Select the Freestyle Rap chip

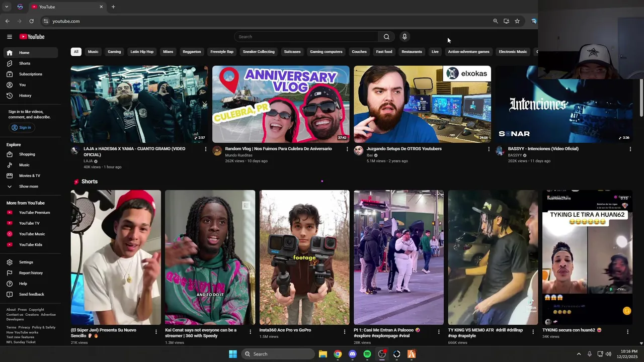point(222,52)
